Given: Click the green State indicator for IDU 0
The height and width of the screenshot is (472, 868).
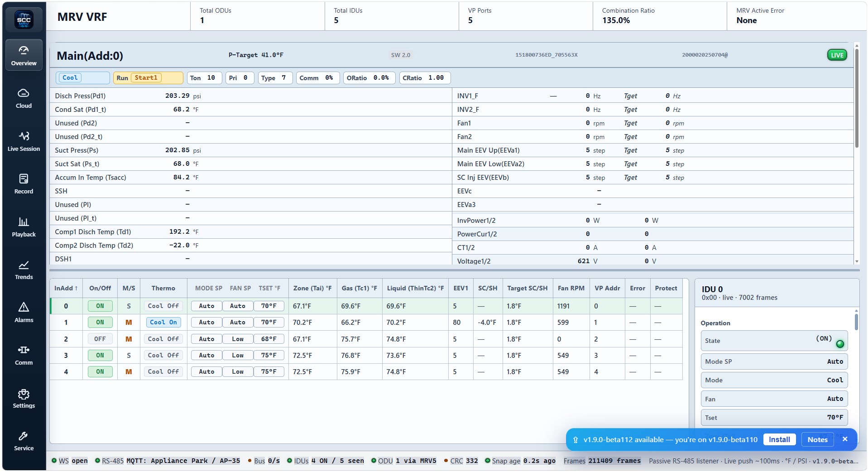Looking at the screenshot, I should point(840,344).
